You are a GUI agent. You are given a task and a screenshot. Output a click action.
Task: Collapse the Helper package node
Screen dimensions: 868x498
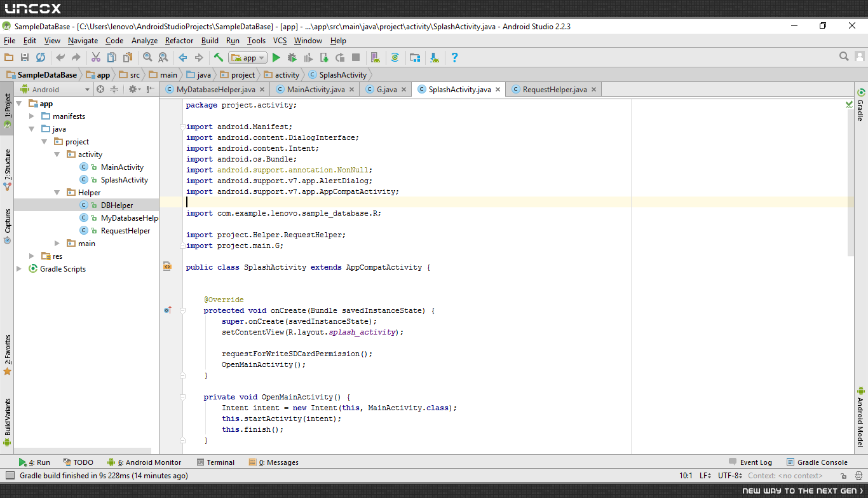click(x=57, y=192)
